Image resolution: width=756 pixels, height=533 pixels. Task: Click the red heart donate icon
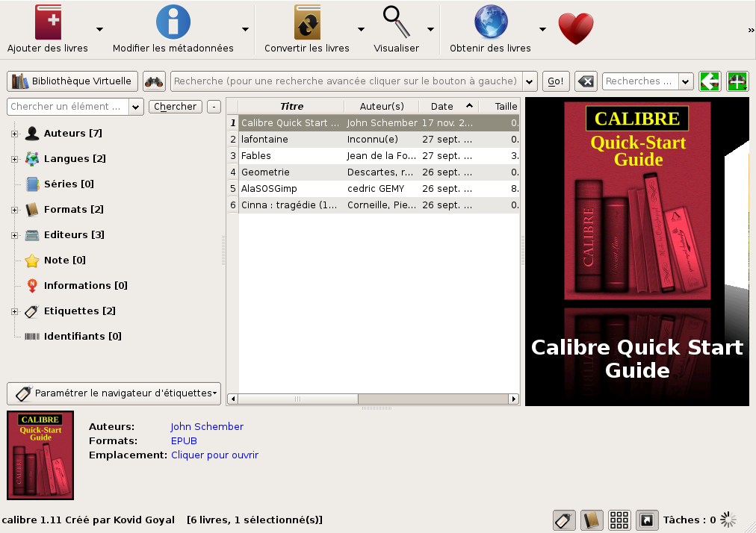coord(576,28)
